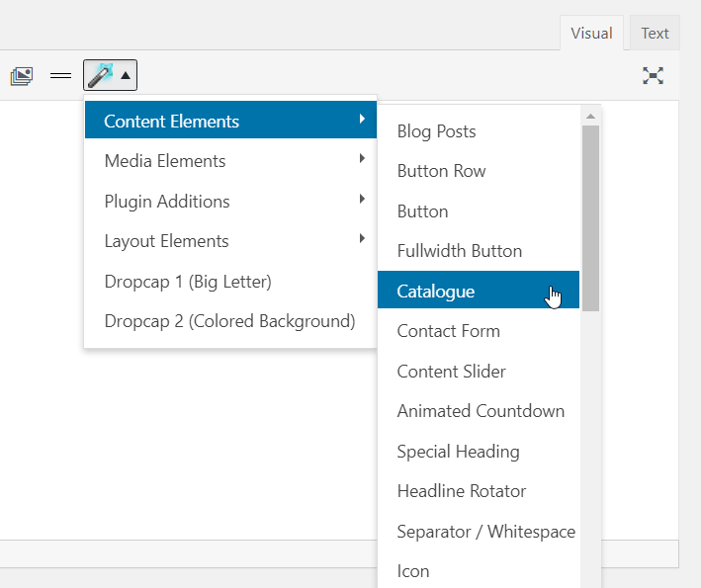Switch to the Text editor tab
Viewport: 701px width, 588px height.
[x=655, y=33]
